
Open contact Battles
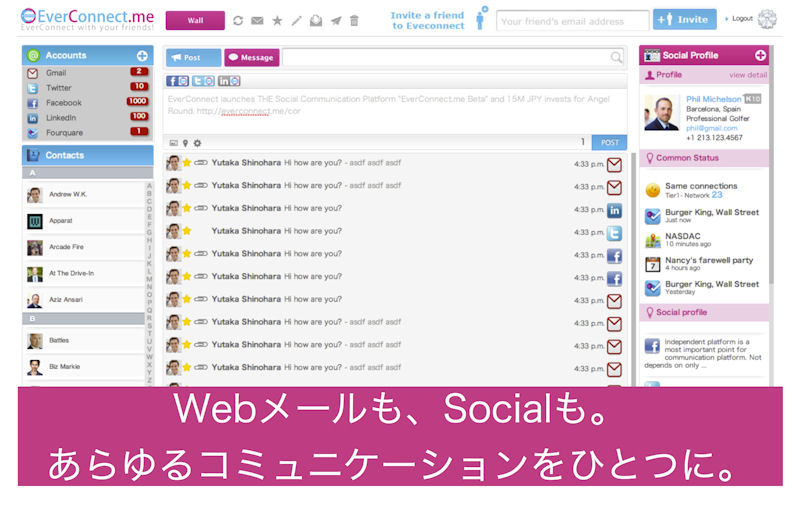coord(84,340)
